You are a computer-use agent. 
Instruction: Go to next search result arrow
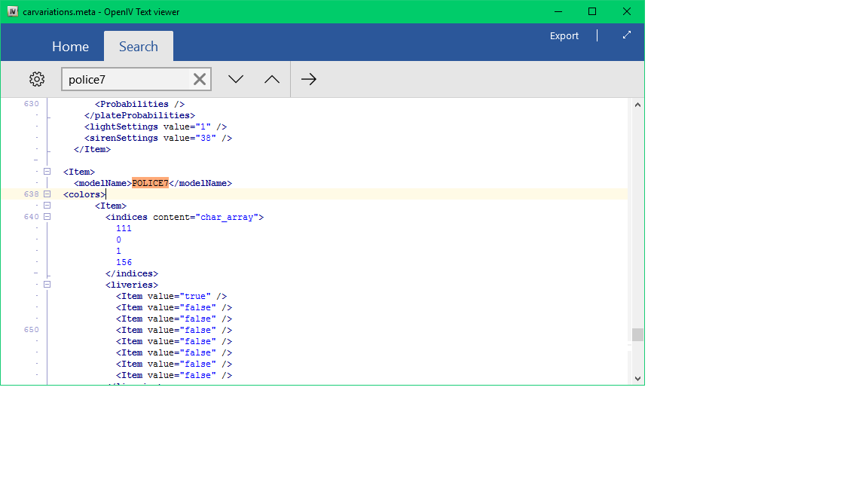coord(236,79)
